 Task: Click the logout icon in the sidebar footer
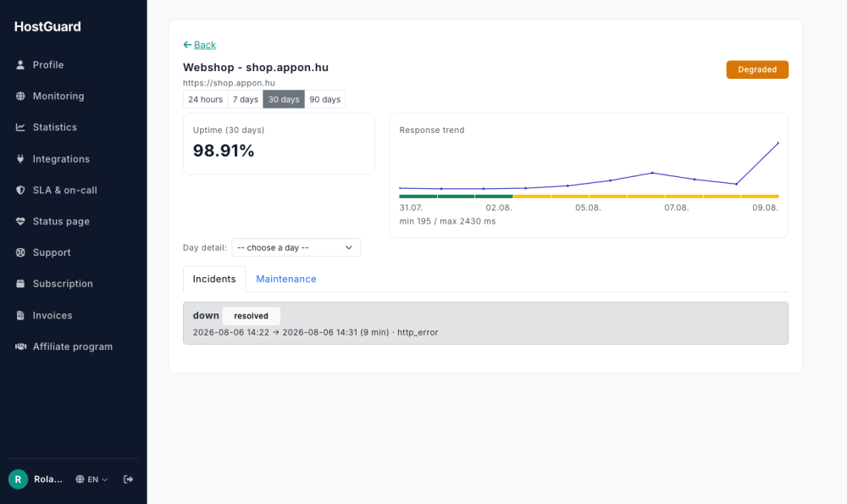coord(128,479)
